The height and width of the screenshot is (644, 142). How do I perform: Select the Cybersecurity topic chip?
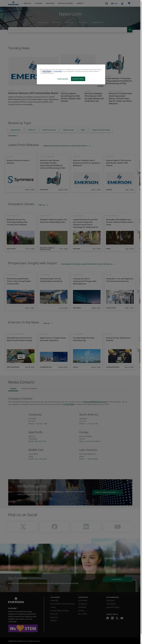point(68,130)
